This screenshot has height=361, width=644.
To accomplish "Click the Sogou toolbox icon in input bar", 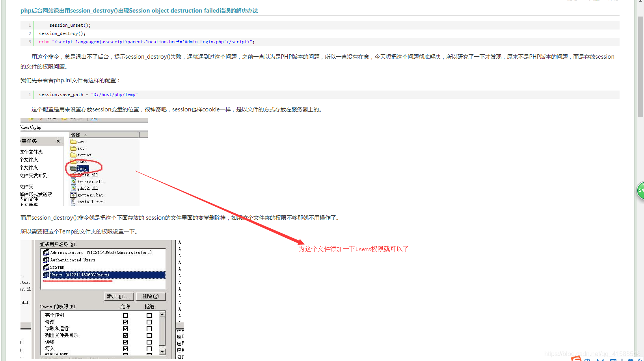I will pyautogui.click(x=630, y=359).
